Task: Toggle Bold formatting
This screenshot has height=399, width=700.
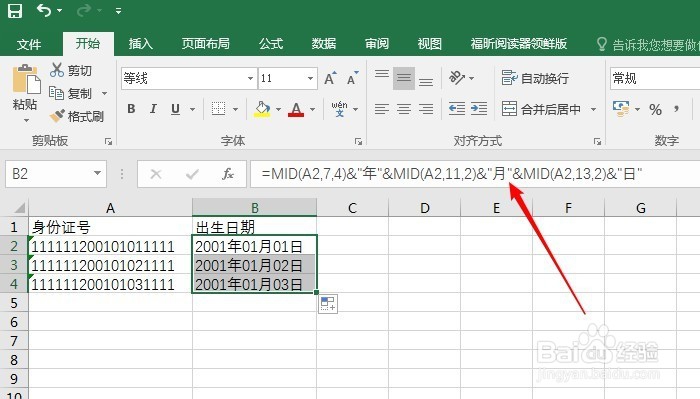Action: point(131,108)
